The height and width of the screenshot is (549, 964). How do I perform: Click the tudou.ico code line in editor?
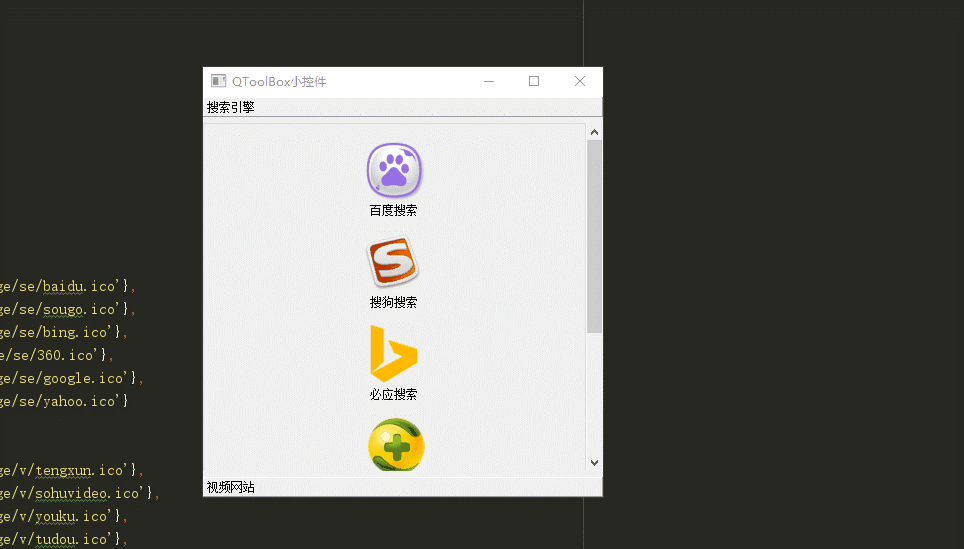pos(64,539)
